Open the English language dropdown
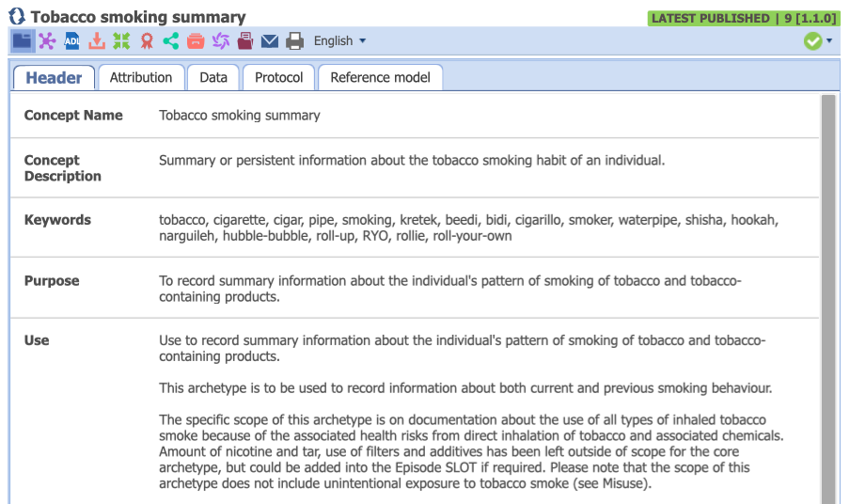The height and width of the screenshot is (504, 850). pos(339,41)
